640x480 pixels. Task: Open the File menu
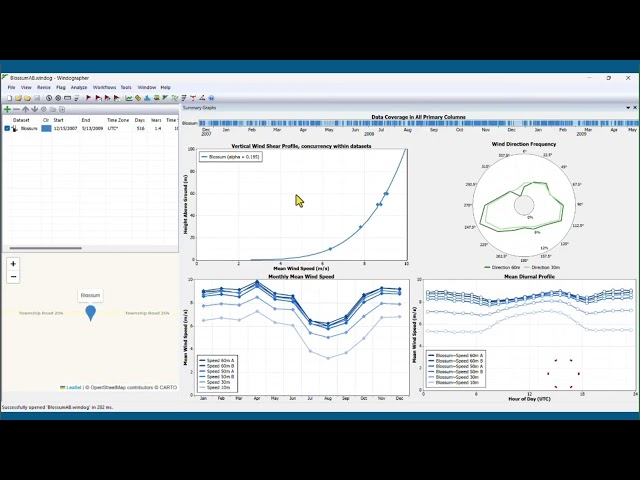click(x=11, y=87)
